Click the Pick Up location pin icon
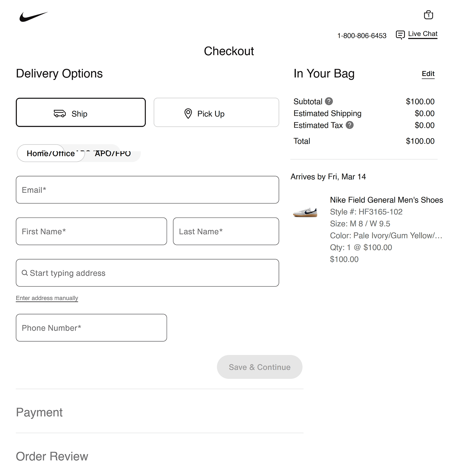 tap(188, 113)
